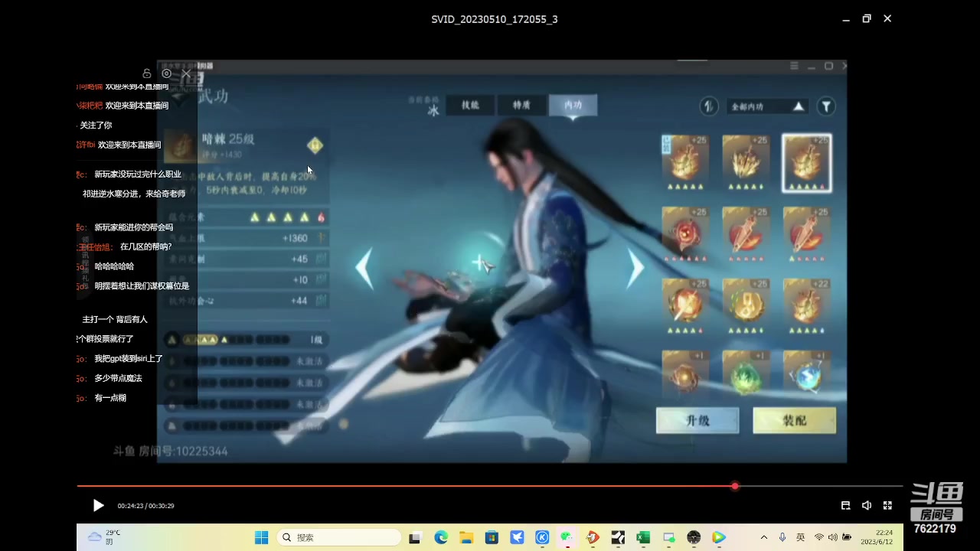The image size is (980, 551).
Task: Switch to the 特质 tab
Action: (521, 106)
